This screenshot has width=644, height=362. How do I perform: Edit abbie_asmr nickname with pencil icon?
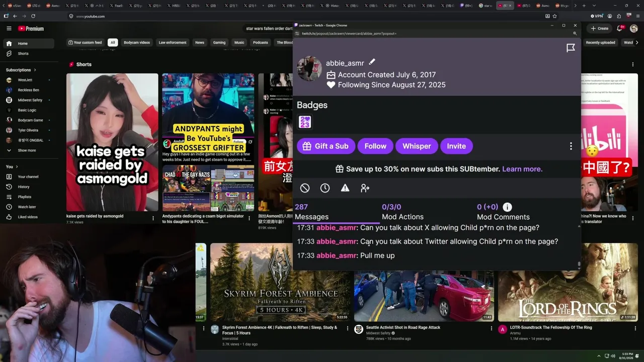372,62
